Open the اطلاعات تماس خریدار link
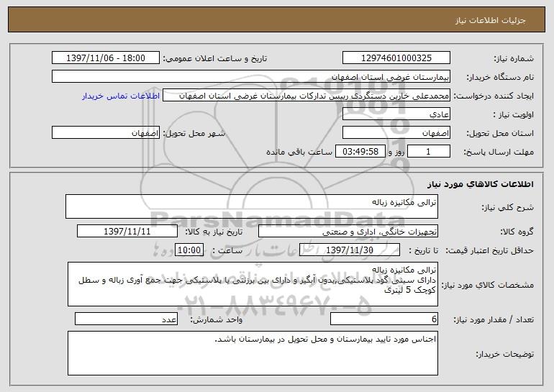The height and width of the screenshot is (392, 554). (x=121, y=96)
